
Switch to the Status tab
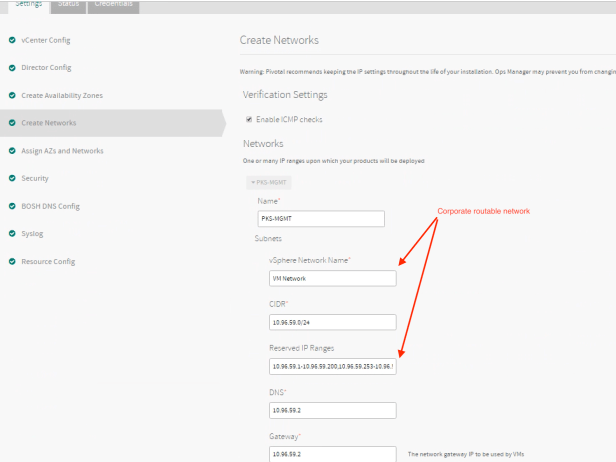click(x=69, y=5)
